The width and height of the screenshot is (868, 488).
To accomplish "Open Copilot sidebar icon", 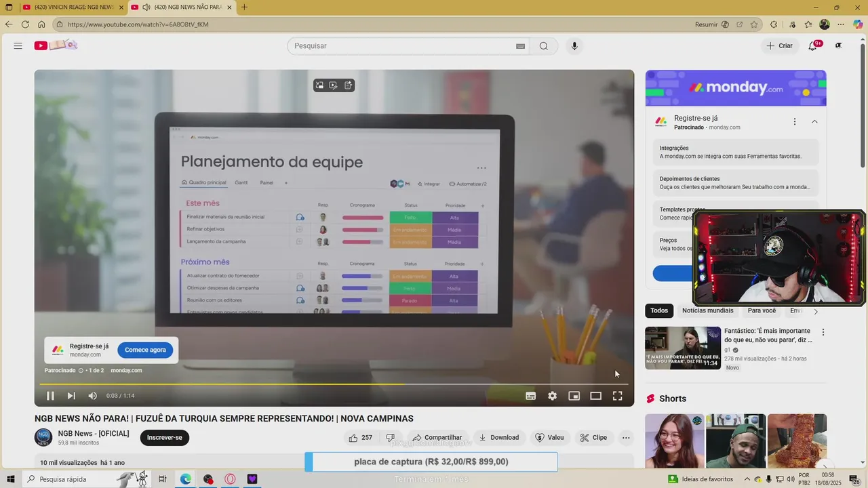I will [x=858, y=24].
